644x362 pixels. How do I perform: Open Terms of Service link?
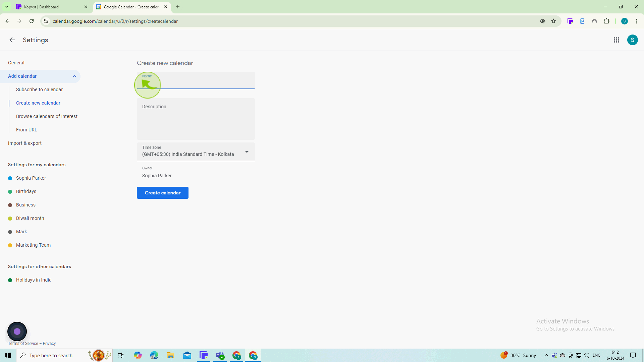click(23, 344)
